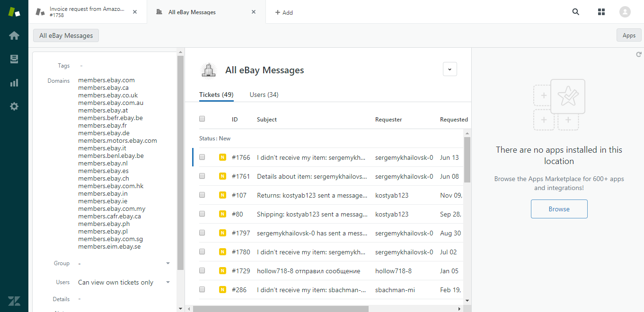This screenshot has width=644, height=312.
Task: Add a new tab
Action: point(284,12)
